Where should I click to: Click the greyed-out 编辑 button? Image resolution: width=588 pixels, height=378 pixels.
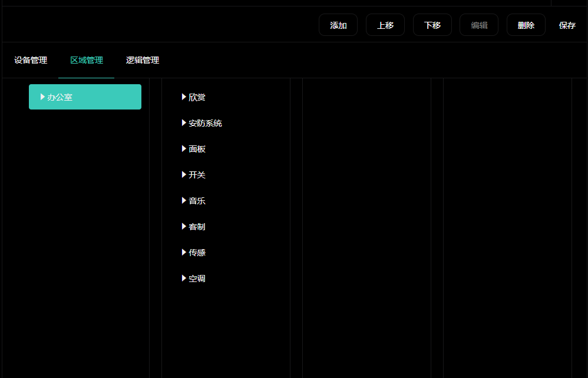point(479,25)
